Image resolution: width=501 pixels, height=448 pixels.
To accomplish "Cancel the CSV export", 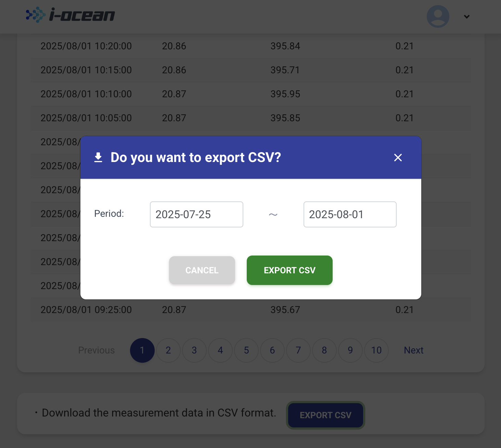I will [x=202, y=270].
